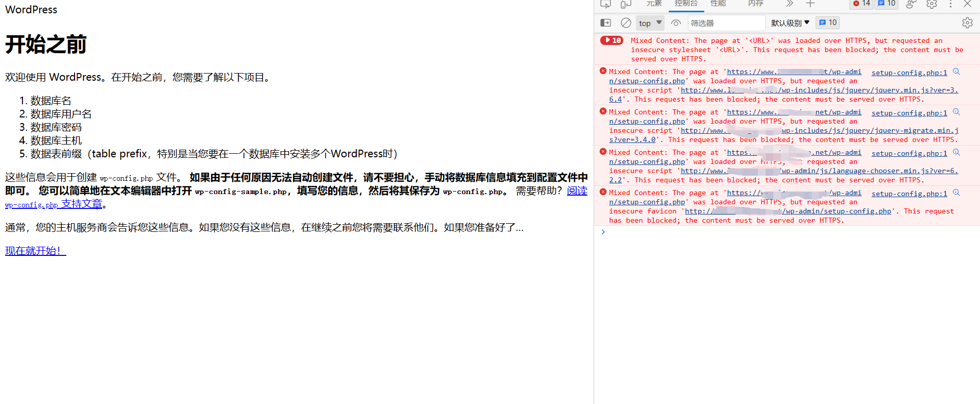Switch to the 性能 tab
The image size is (980, 404).
tap(718, 4)
